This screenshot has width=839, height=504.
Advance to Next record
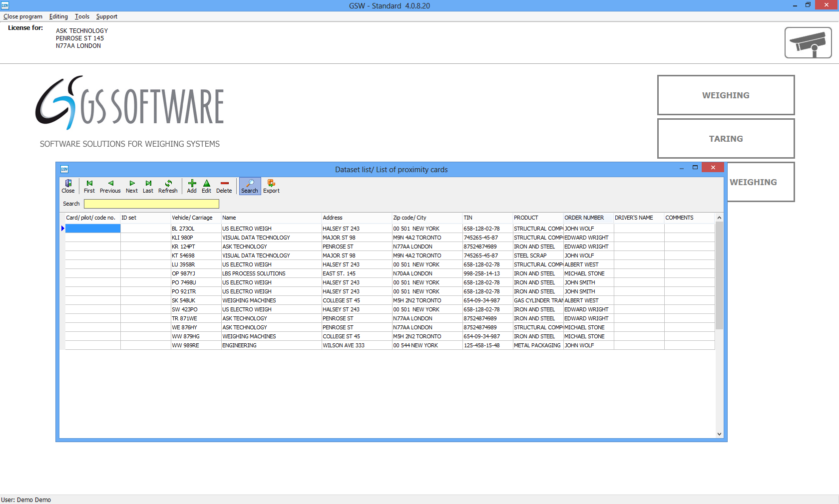tap(132, 186)
